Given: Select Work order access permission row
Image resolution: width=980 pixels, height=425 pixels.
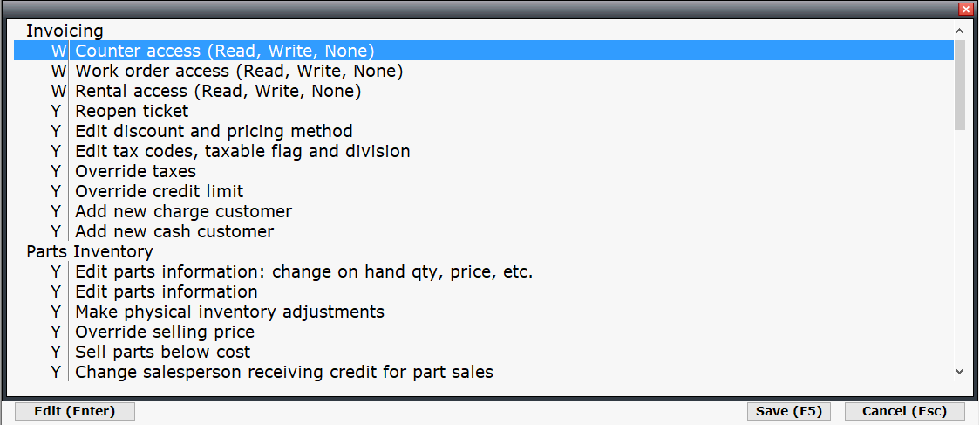Looking at the screenshot, I should click(x=239, y=72).
